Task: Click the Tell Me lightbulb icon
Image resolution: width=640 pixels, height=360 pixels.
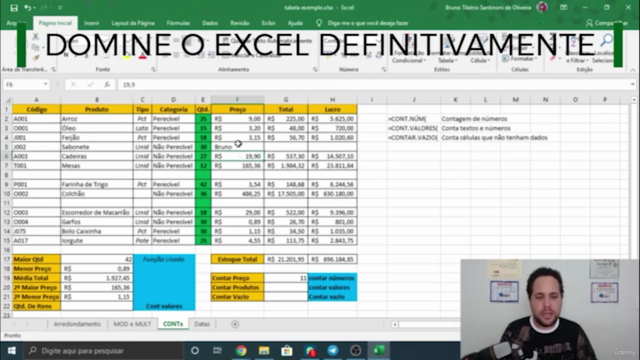Action: coord(319,23)
